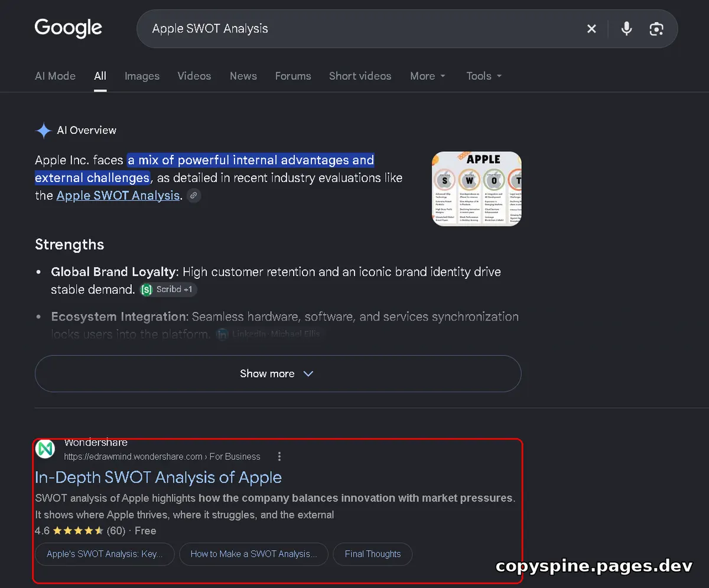Expand AI Overview with Show more
Viewport: 709px width, 588px height.
[x=278, y=373]
